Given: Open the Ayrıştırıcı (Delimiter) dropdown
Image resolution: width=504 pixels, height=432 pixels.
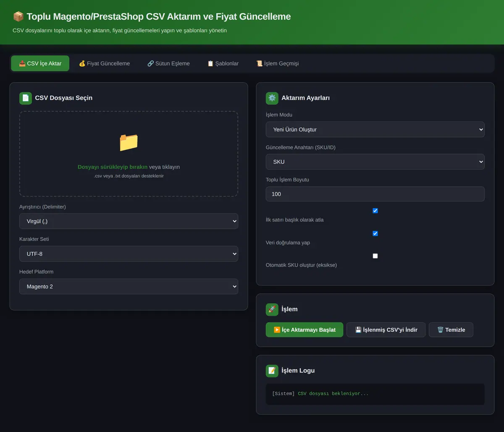Looking at the screenshot, I should coord(129,221).
